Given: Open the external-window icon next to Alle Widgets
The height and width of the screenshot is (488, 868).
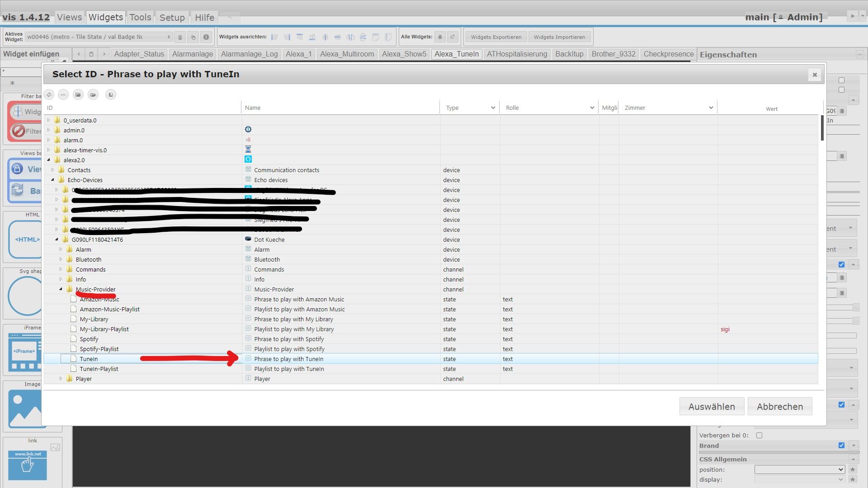Looking at the screenshot, I should [453, 37].
